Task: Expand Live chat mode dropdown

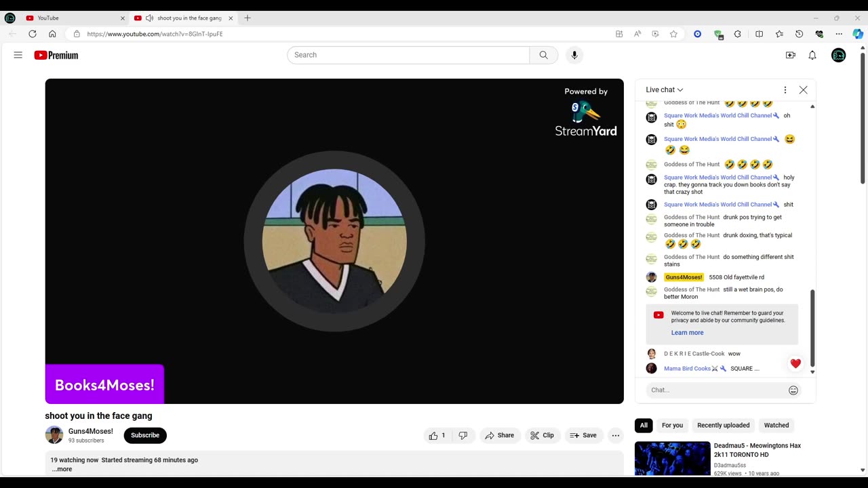Action: click(x=665, y=89)
